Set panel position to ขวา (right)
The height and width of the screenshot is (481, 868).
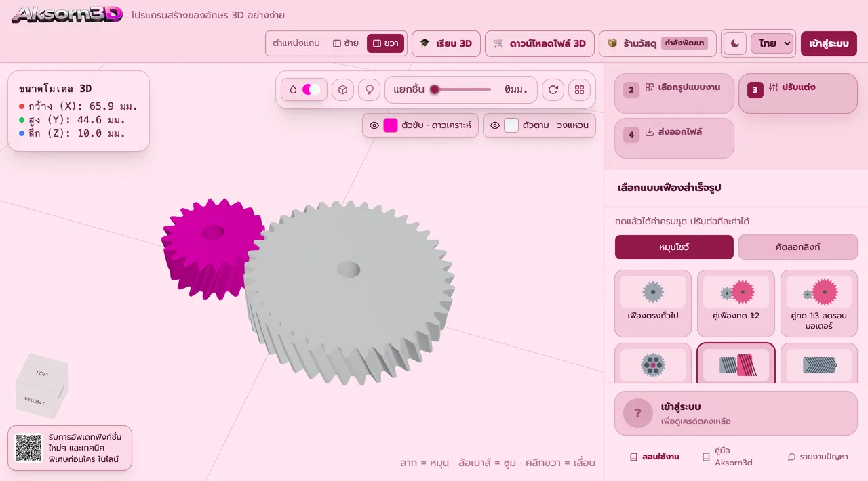point(385,43)
